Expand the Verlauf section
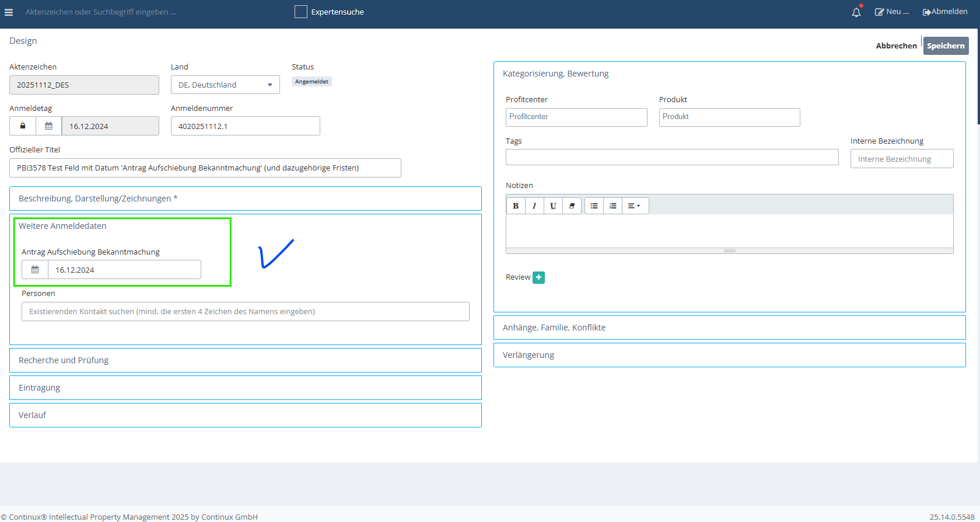Screen dimensions: 980x522 [x=246, y=415]
